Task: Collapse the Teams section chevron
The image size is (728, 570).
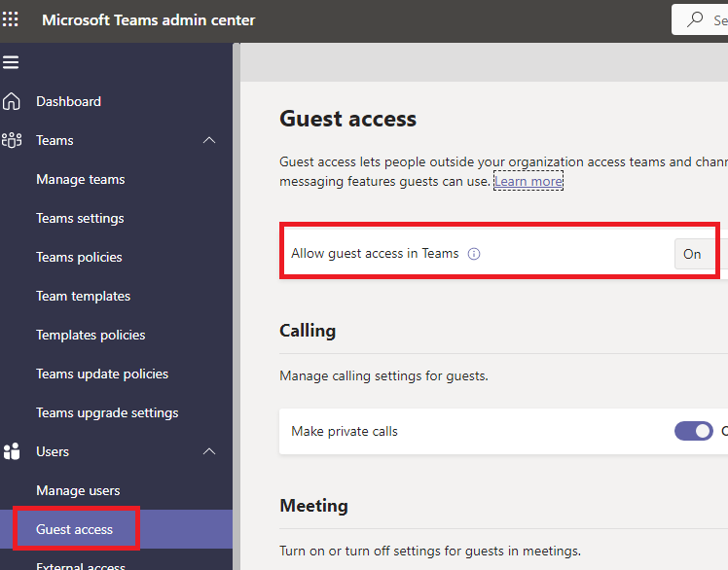Action: tap(209, 140)
